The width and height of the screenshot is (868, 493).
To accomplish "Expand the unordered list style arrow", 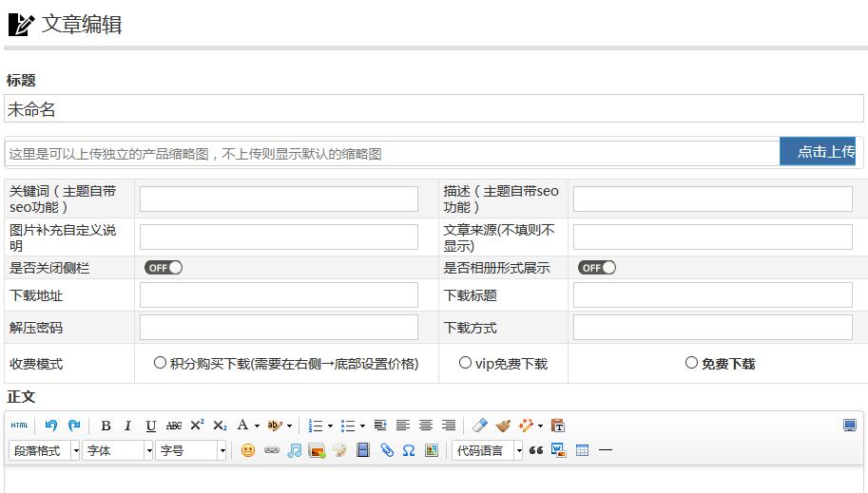I will [362, 427].
